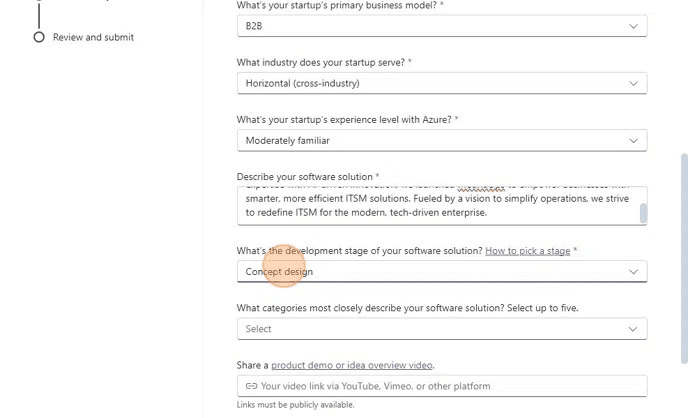Click the chevron on the Concept design field

633,271
